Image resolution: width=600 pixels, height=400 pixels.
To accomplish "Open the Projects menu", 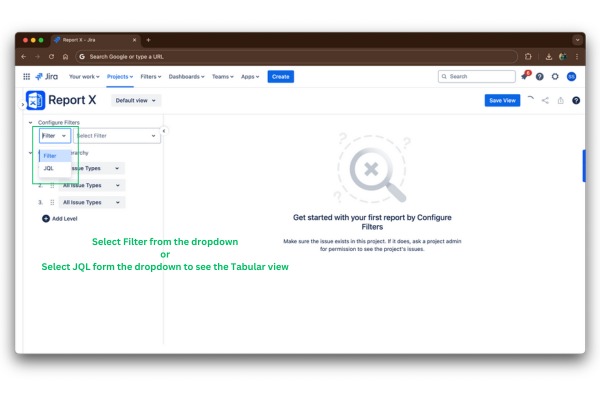I will tap(120, 77).
